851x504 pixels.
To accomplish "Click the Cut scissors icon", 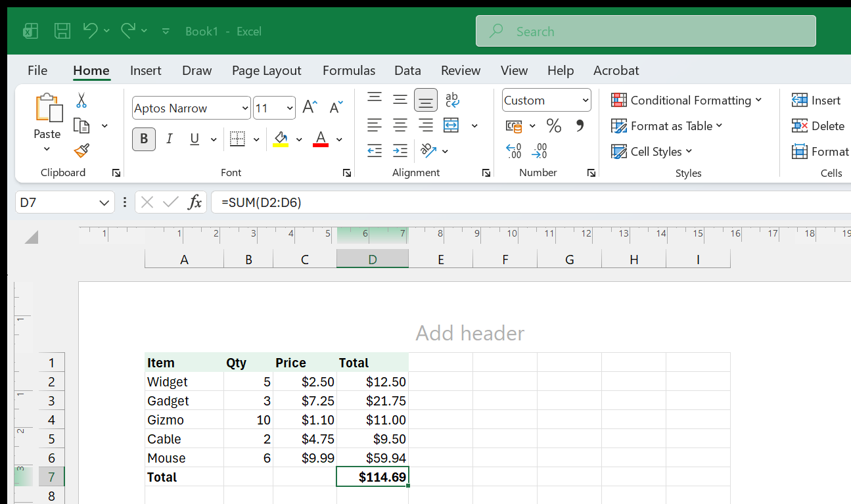I will 81,101.
